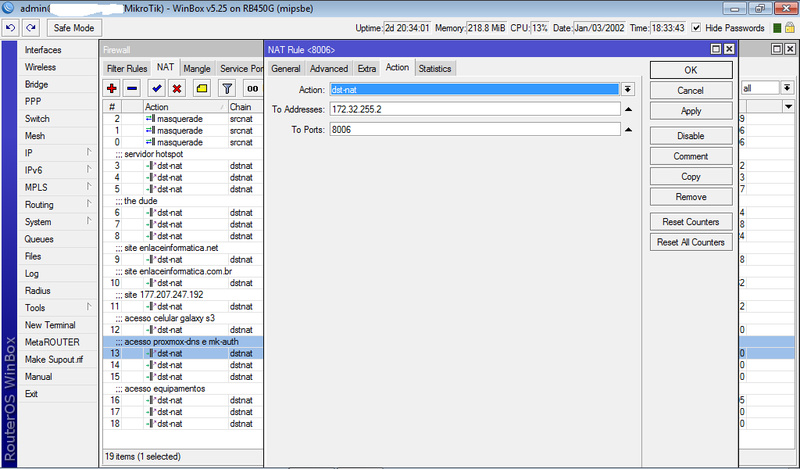
Task: Click the green status indicator icon
Action: (x=777, y=28)
